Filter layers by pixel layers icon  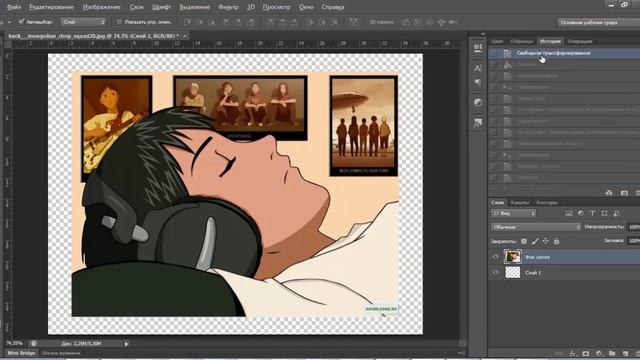[x=569, y=213]
